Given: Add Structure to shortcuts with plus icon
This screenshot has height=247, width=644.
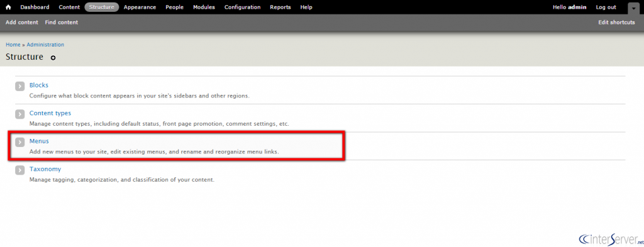Looking at the screenshot, I should coord(53,58).
